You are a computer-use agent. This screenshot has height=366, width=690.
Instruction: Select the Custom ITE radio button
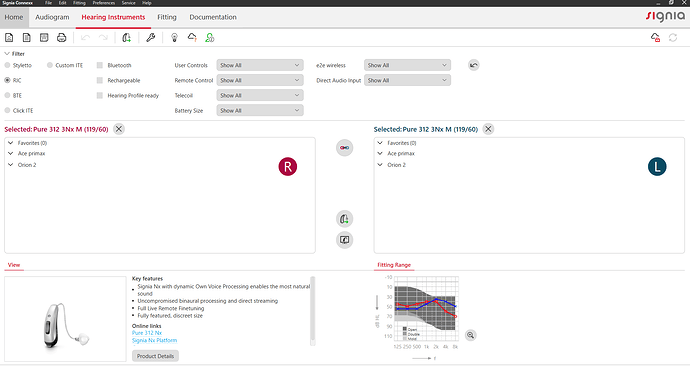coord(50,65)
